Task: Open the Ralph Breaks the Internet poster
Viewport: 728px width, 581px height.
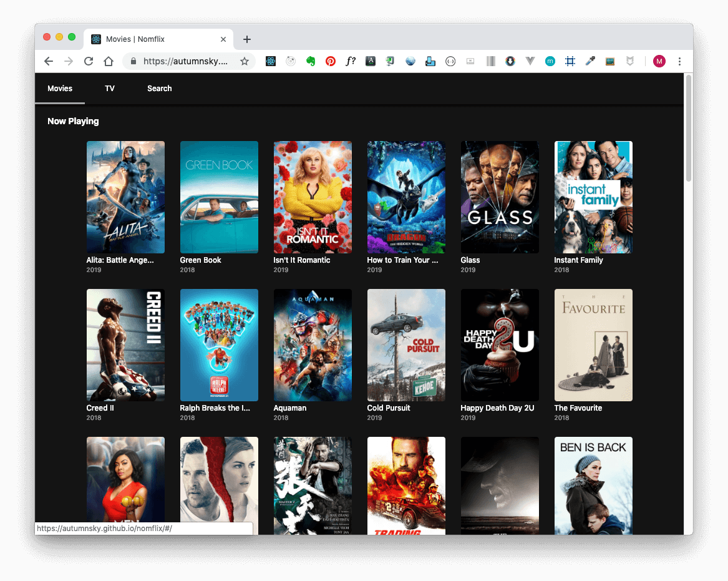Action: pyautogui.click(x=219, y=345)
